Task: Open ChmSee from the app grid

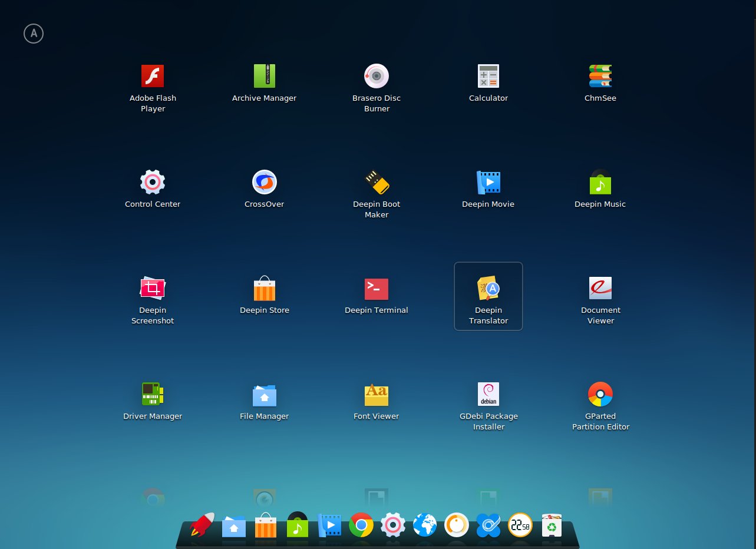Action: click(x=600, y=76)
